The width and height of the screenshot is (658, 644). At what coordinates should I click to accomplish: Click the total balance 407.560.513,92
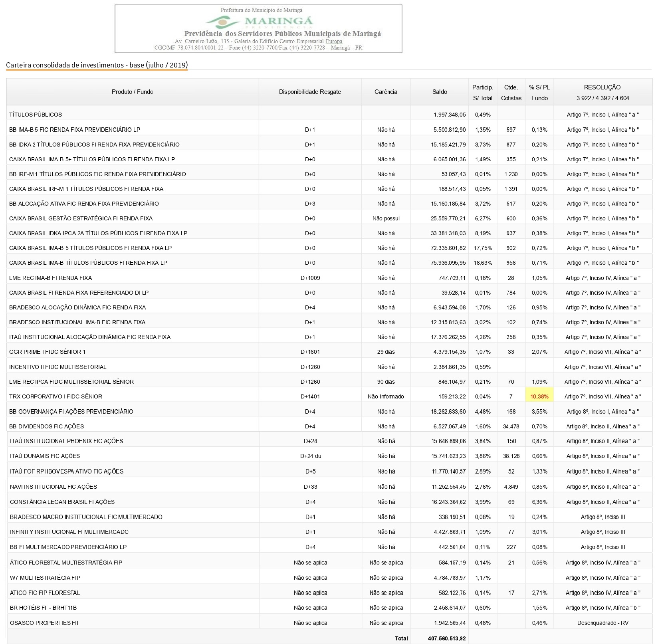446,638
